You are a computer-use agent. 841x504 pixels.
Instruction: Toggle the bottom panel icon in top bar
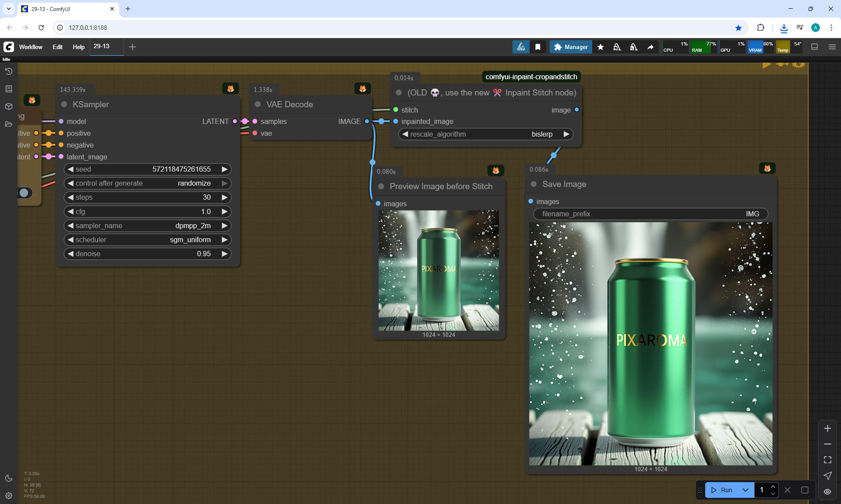tap(814, 47)
